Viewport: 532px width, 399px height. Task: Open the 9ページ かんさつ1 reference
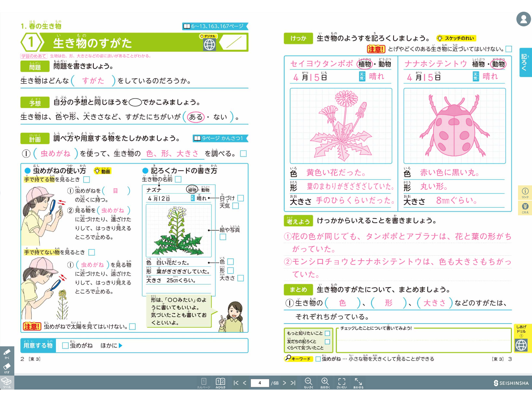[220, 138]
